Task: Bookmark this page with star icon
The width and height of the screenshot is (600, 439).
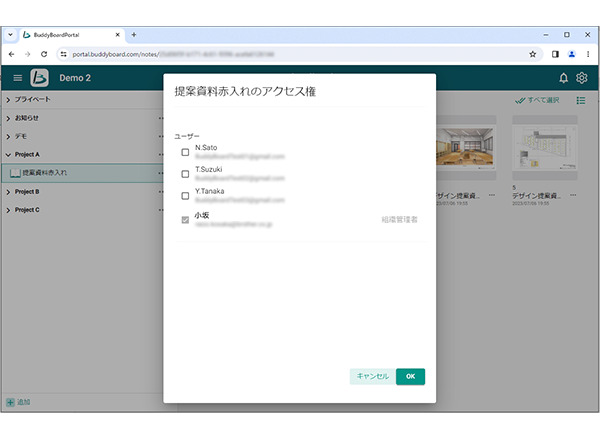Action: [x=533, y=54]
